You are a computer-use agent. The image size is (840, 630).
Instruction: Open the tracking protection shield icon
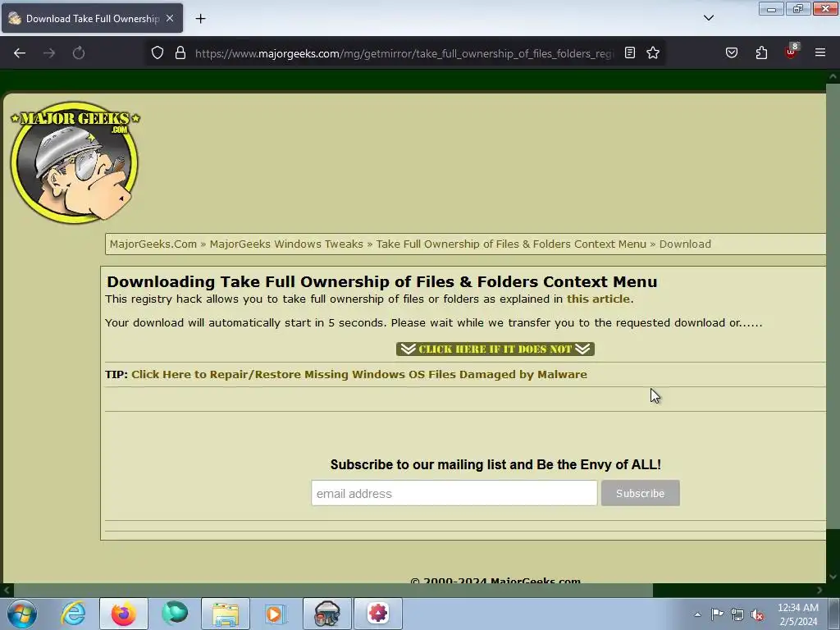(x=157, y=53)
